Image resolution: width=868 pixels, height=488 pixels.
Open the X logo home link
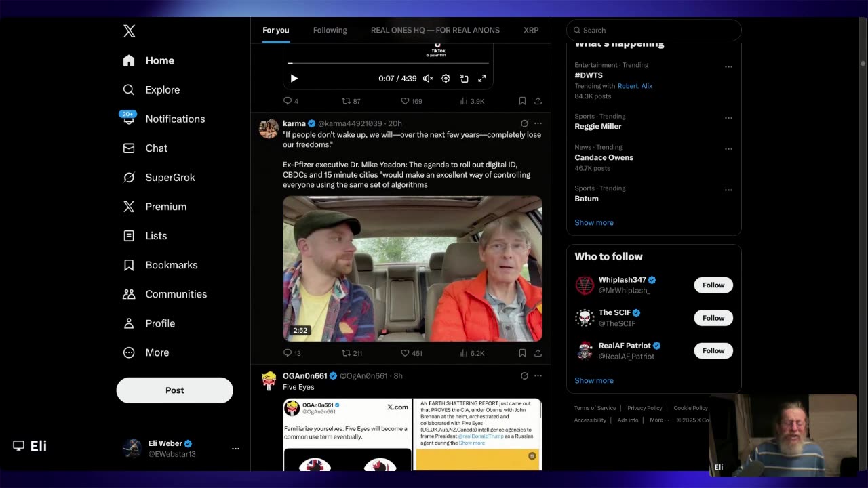tap(130, 31)
